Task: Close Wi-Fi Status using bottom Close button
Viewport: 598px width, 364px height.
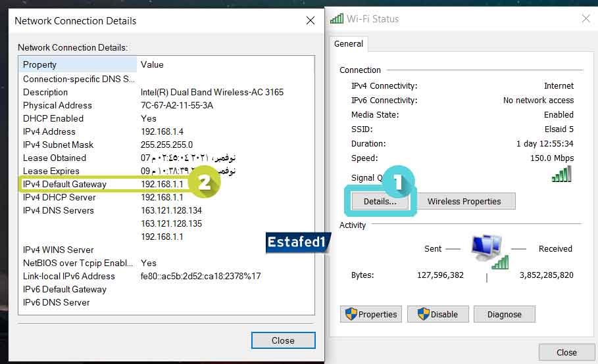Action: click(566, 352)
